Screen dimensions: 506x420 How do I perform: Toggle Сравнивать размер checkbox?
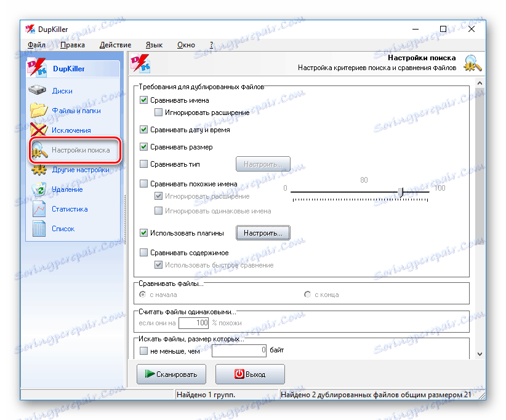click(x=143, y=146)
